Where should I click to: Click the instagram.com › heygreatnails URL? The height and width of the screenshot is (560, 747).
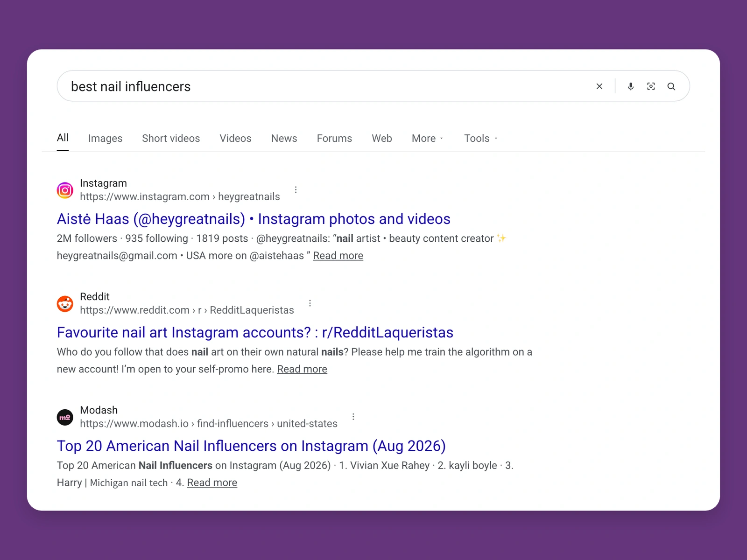click(180, 196)
